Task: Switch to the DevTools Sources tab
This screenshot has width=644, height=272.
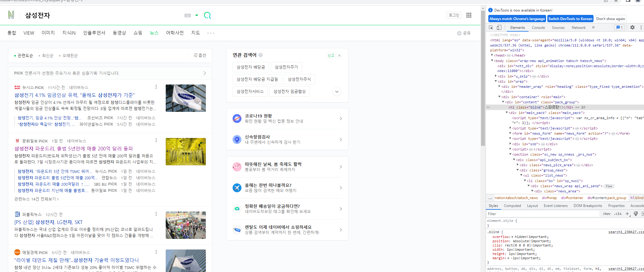Action: 558,28
